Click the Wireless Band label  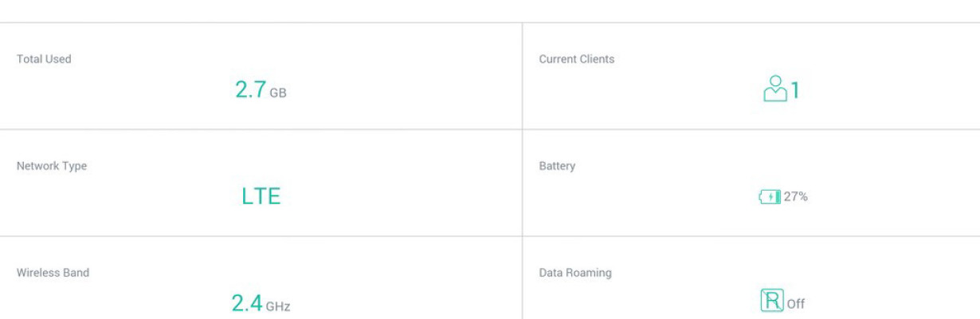coord(53,273)
